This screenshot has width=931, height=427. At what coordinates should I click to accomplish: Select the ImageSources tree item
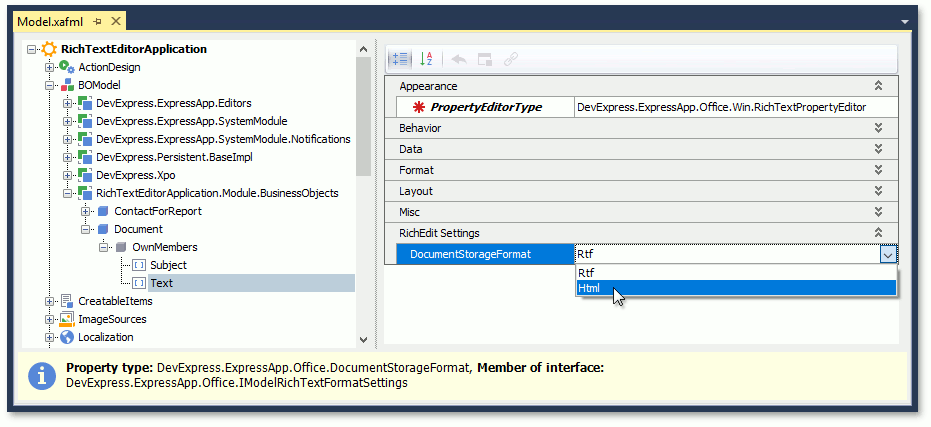(112, 319)
